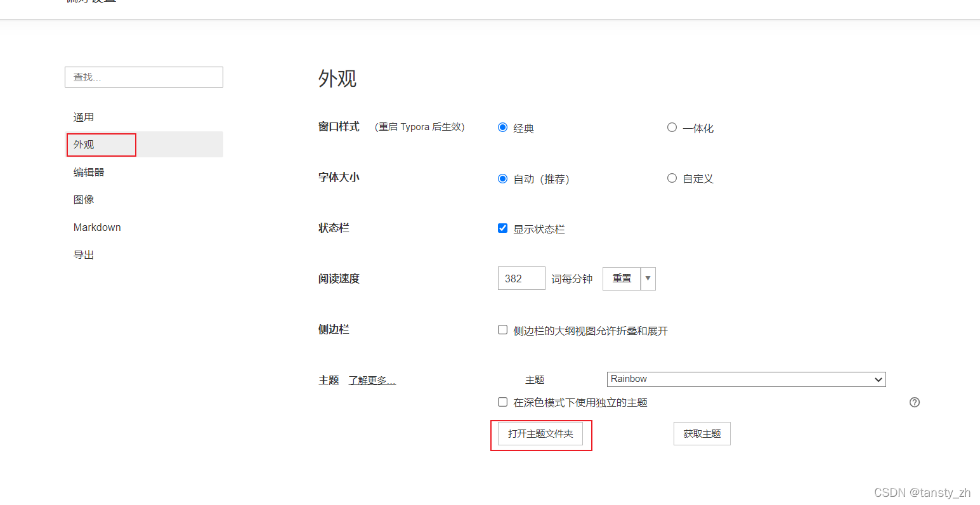Open the 了解更多 theme link
The height and width of the screenshot is (505, 980).
point(372,379)
